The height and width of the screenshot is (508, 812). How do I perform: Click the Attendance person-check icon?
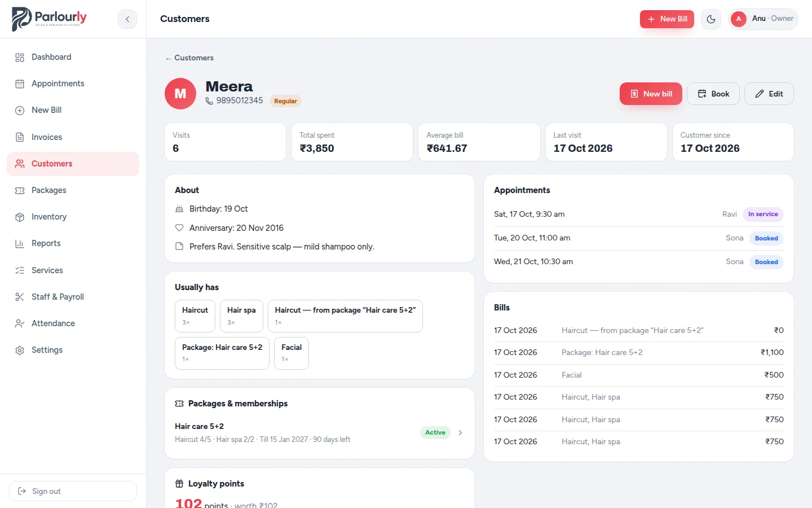(x=20, y=323)
